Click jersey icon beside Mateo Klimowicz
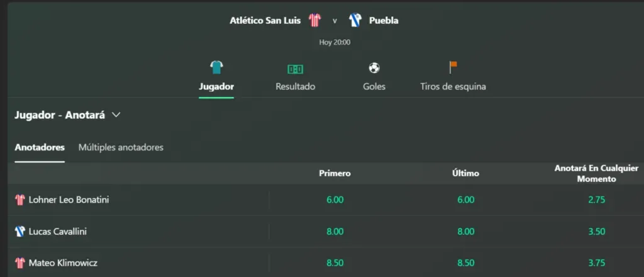The image size is (644, 277). (19, 263)
